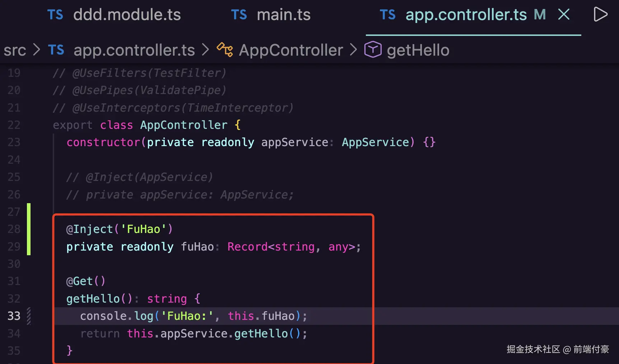Viewport: 619px width, 364px height.
Task: Click the modified M indicator on active tab
Action: tap(540, 15)
